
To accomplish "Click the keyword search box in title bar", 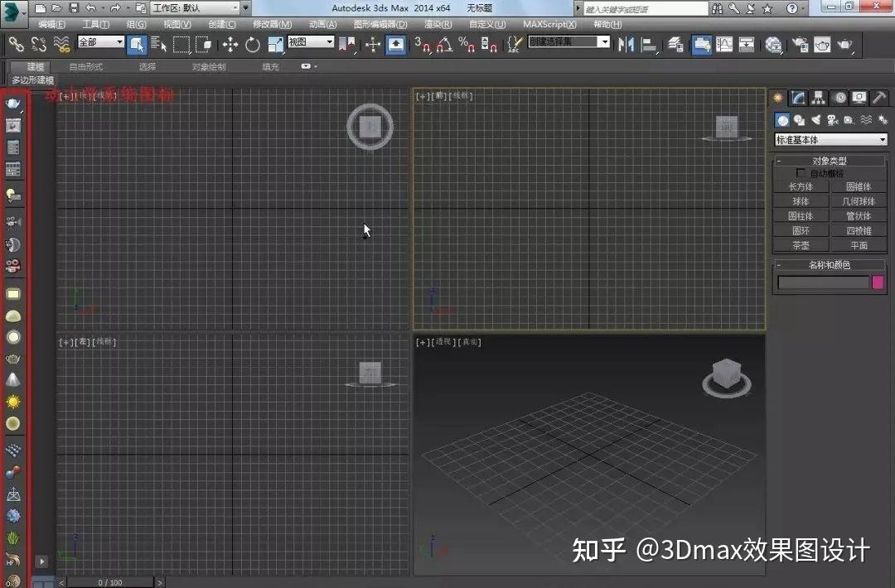I will tap(646, 8).
